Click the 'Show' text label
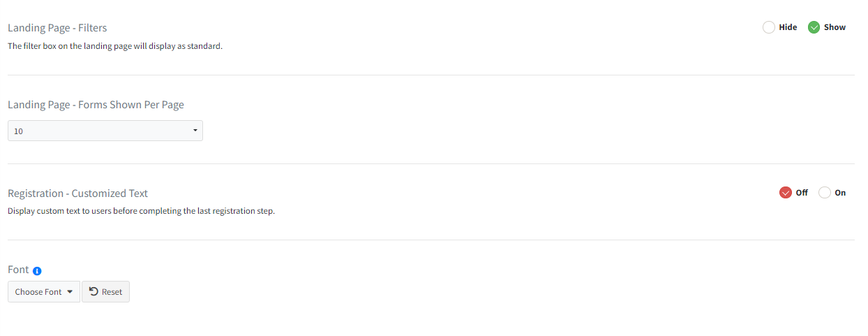 click(x=835, y=27)
